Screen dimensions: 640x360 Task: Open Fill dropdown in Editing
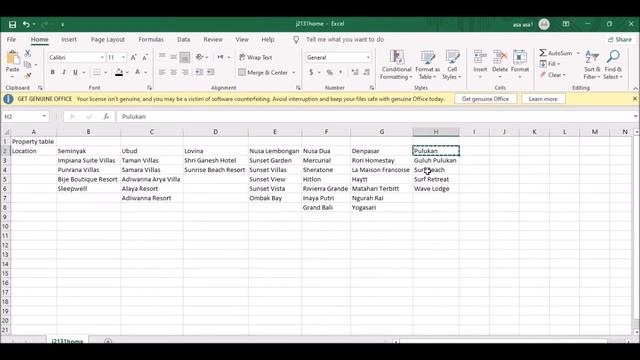coord(550,64)
